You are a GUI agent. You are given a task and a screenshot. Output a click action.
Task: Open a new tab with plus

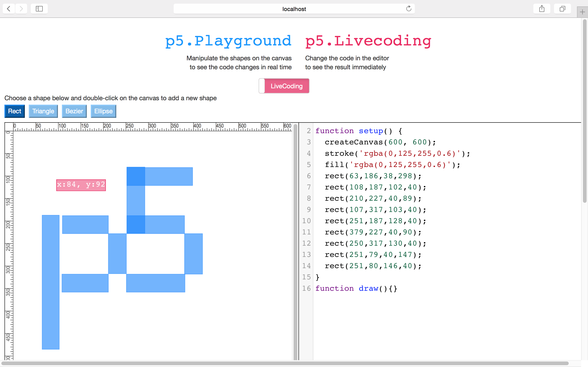pyautogui.click(x=582, y=12)
